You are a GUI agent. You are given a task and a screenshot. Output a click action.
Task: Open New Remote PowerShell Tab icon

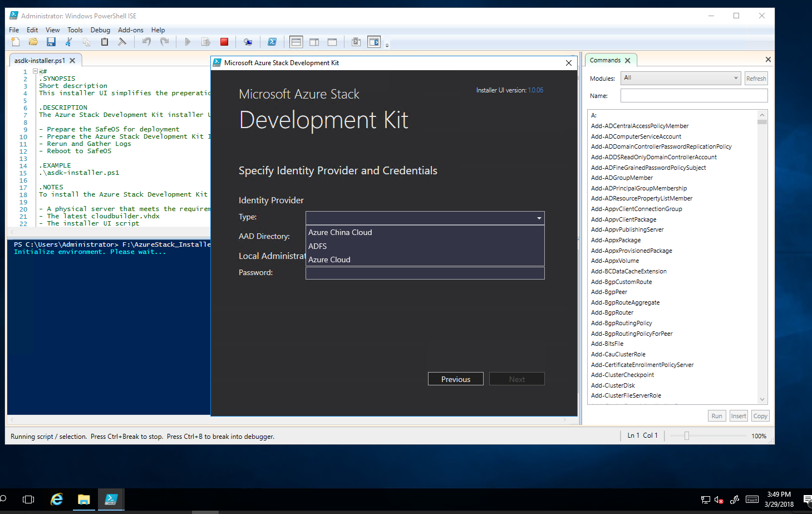tap(248, 42)
